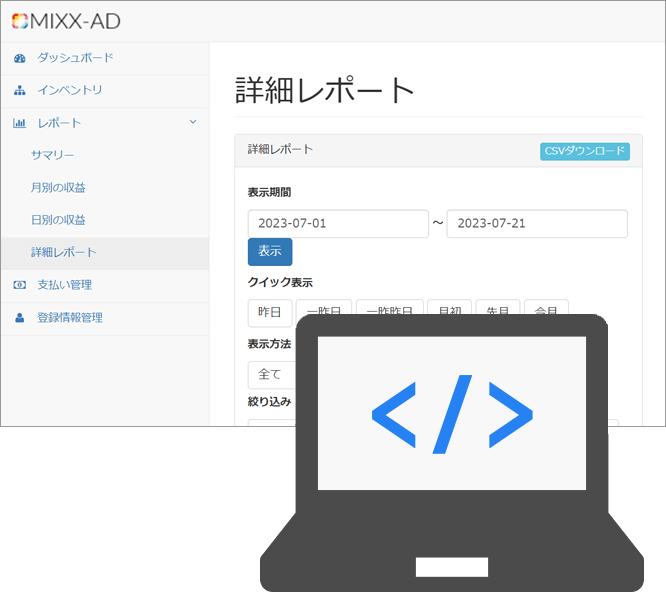Click the end date field 2023-07-21
Viewport: 666px width, 592px height.
click(x=537, y=223)
